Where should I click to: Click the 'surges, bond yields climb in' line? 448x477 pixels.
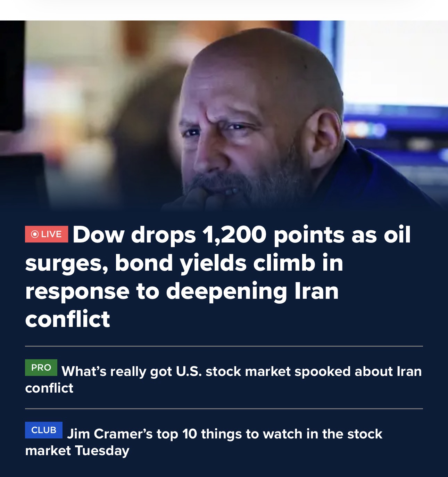pos(184,263)
